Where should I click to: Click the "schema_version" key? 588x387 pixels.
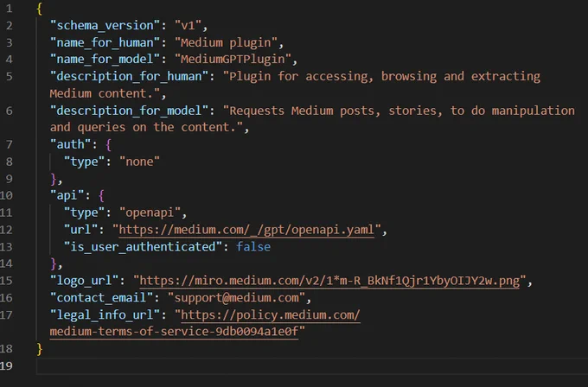105,25
